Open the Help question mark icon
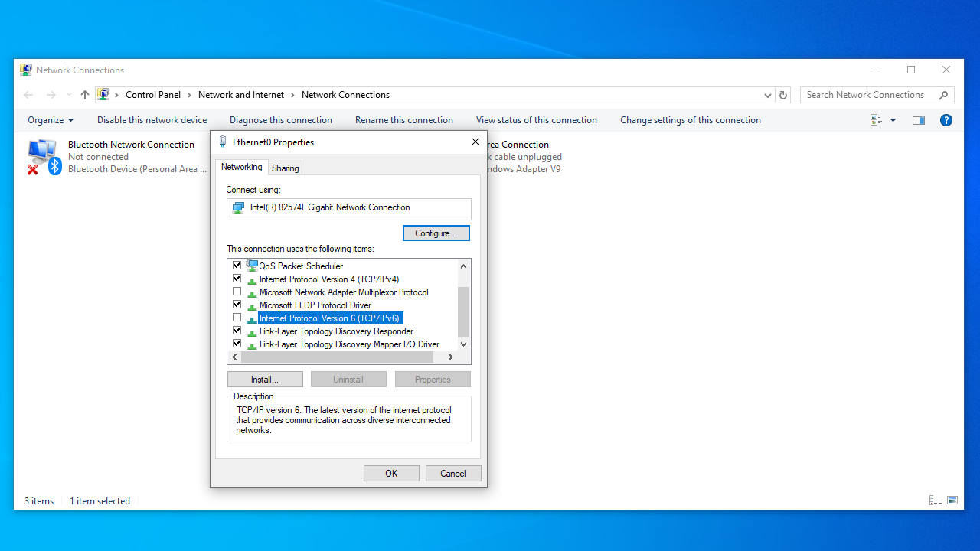Screen dimensions: 980x551 946,120
